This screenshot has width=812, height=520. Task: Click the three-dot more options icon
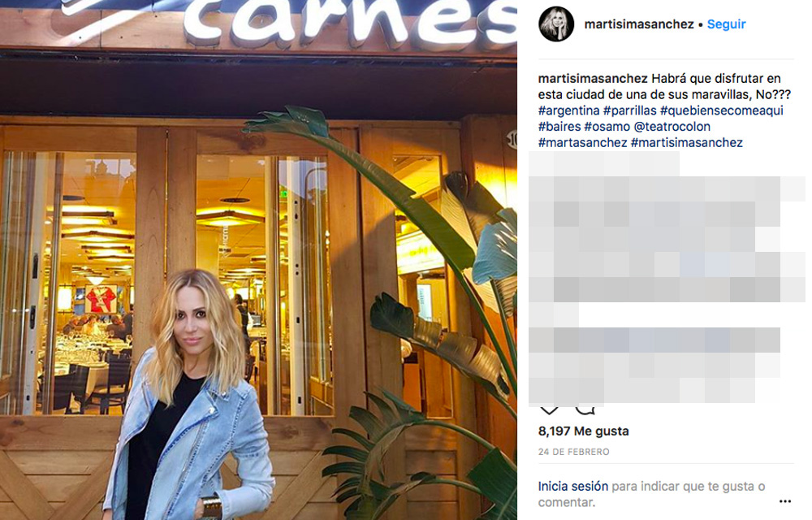(x=785, y=501)
